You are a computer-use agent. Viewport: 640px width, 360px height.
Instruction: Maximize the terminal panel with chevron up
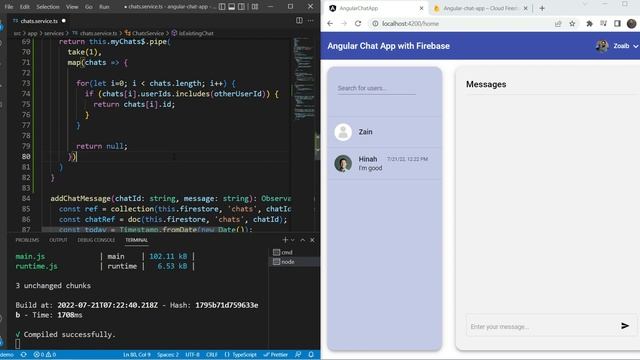pos(302,240)
